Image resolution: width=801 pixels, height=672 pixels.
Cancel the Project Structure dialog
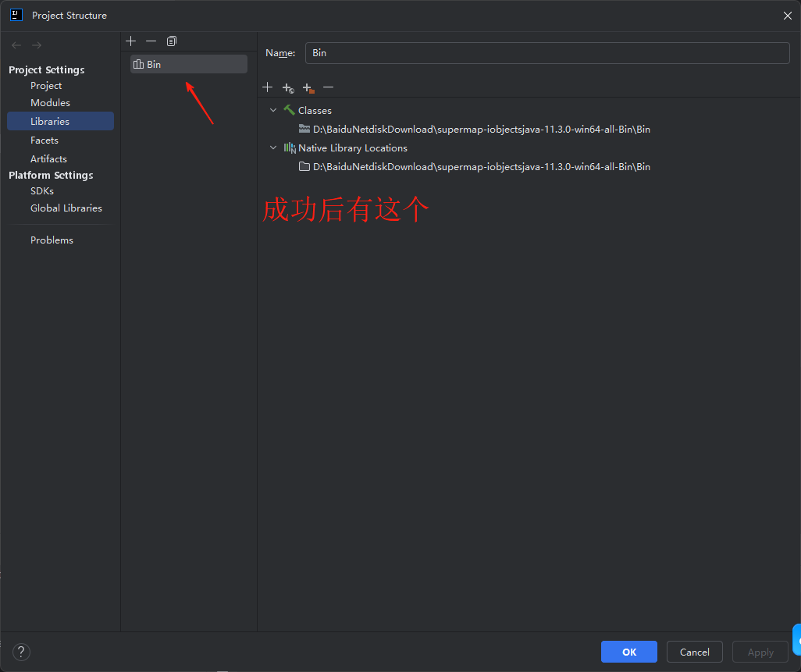click(x=694, y=652)
